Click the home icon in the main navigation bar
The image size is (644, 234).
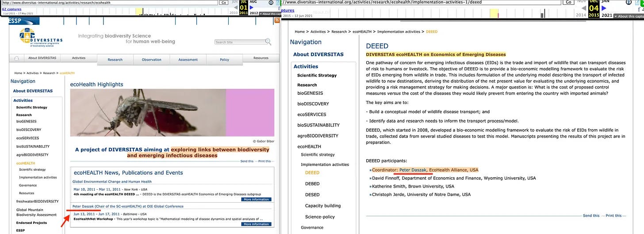pos(17,58)
